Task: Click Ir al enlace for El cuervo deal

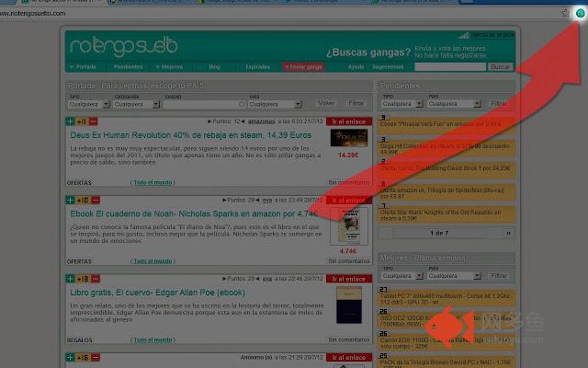Action: coord(349,279)
